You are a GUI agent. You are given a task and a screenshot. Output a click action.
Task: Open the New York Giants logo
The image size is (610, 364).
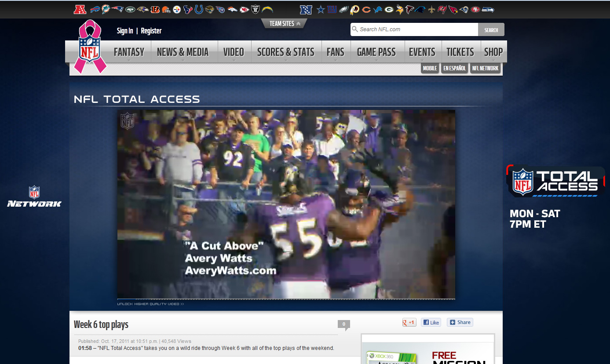click(x=332, y=9)
